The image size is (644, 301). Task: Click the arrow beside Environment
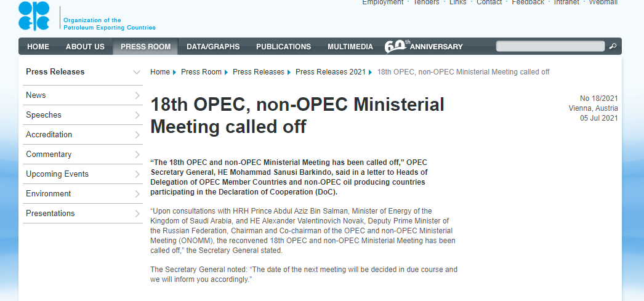(137, 194)
